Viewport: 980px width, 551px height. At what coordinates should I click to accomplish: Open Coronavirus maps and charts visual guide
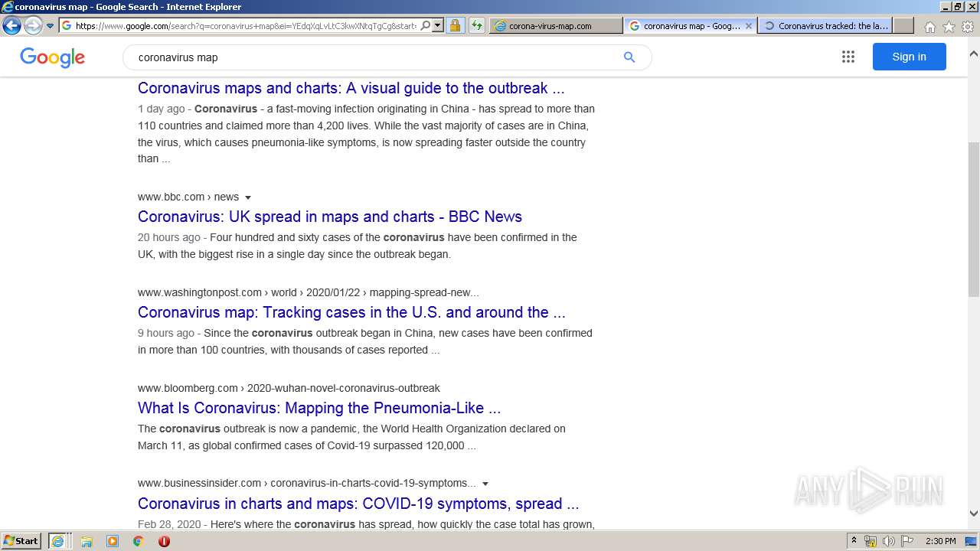coord(351,88)
